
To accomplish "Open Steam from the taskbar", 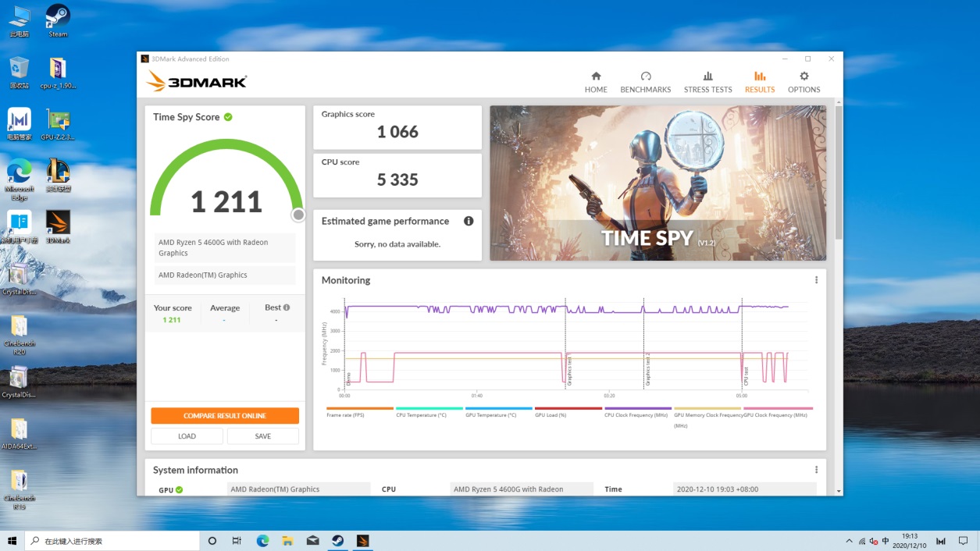I will [337, 541].
